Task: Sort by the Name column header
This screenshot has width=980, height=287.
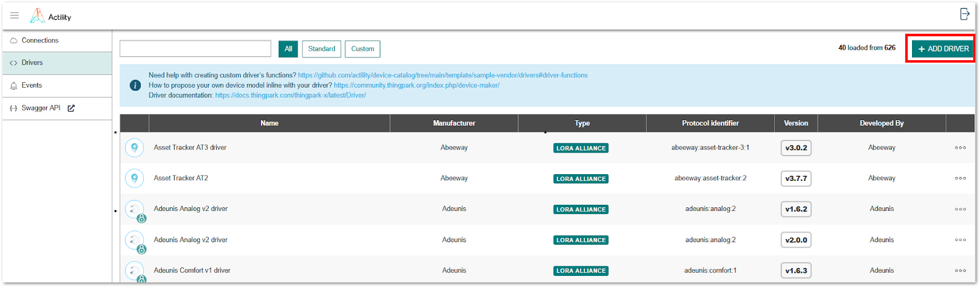Action: [269, 123]
